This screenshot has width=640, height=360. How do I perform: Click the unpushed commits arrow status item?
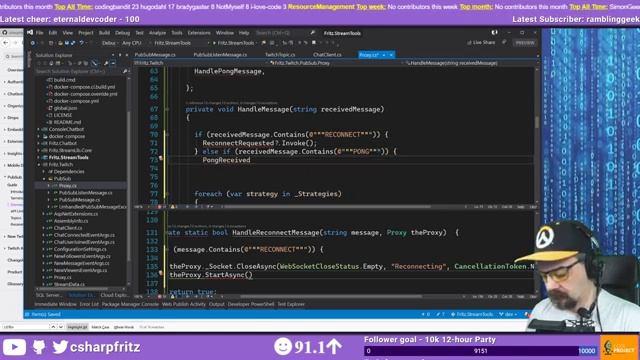coord(425,314)
